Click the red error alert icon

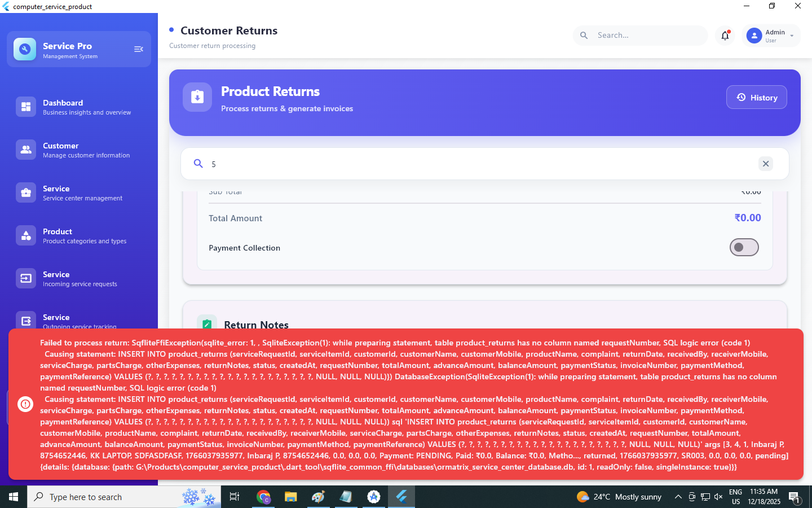point(25,404)
